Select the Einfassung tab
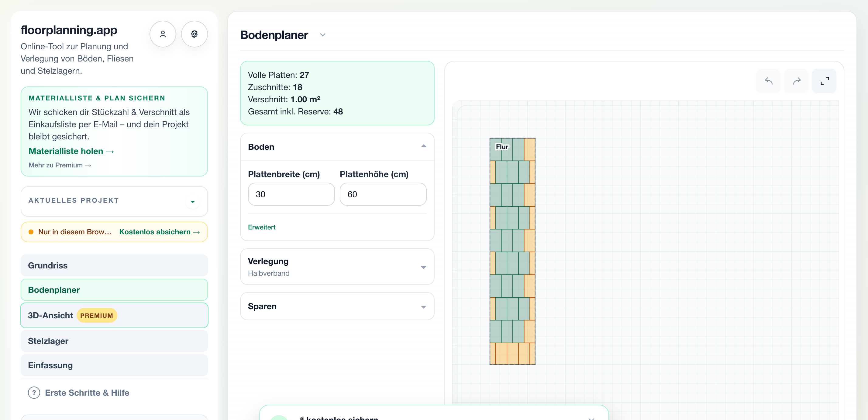868x420 pixels. 114,365
